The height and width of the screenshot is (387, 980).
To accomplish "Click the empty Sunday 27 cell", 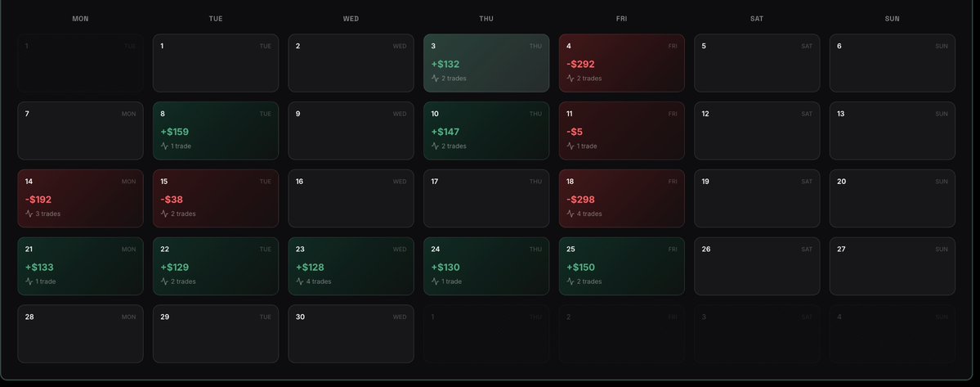I will pos(893,266).
